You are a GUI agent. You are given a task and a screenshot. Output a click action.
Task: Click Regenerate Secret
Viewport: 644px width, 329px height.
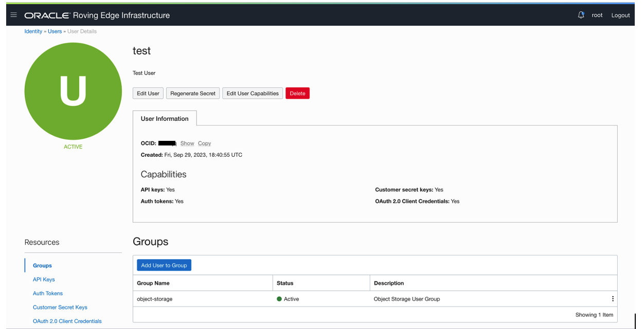[193, 93]
